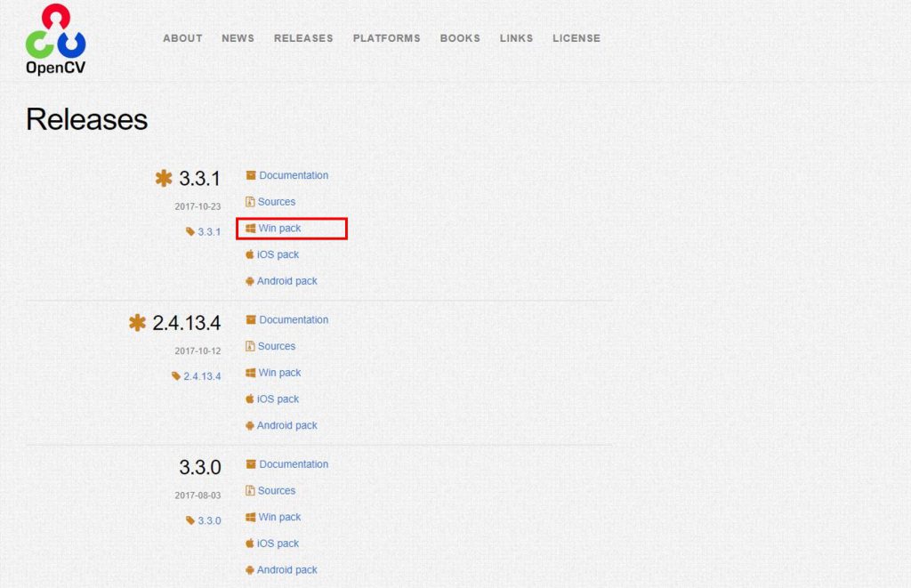Viewport: 911px width, 588px height.
Task: Click the Documentation box icon for 2.4.13.4
Action: [251, 320]
